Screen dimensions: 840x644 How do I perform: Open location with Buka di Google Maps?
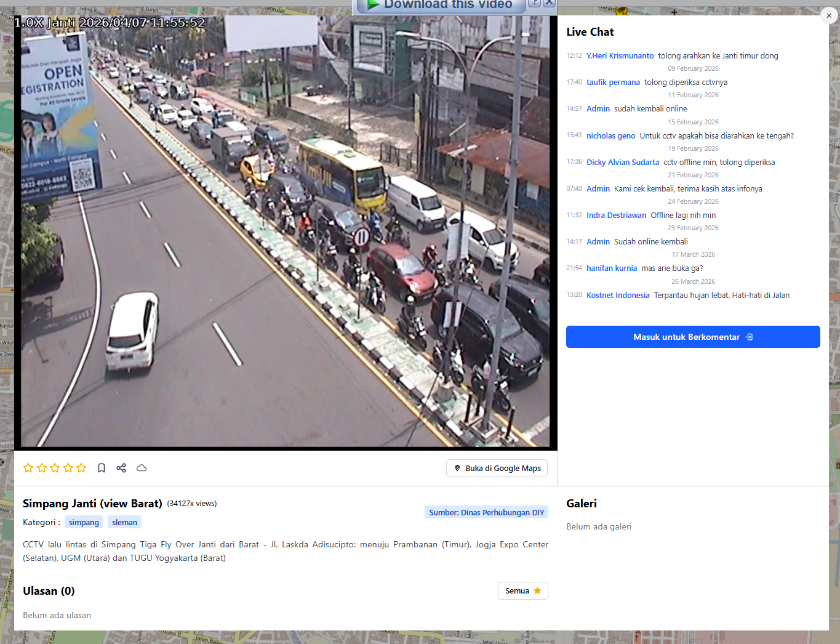tap(497, 468)
